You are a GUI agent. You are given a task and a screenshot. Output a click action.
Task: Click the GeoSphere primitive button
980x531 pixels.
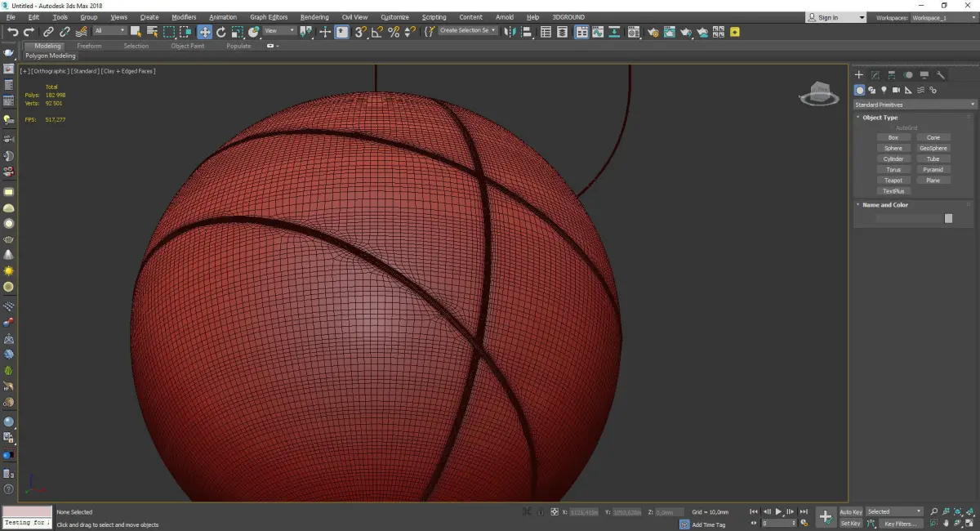pyautogui.click(x=933, y=149)
